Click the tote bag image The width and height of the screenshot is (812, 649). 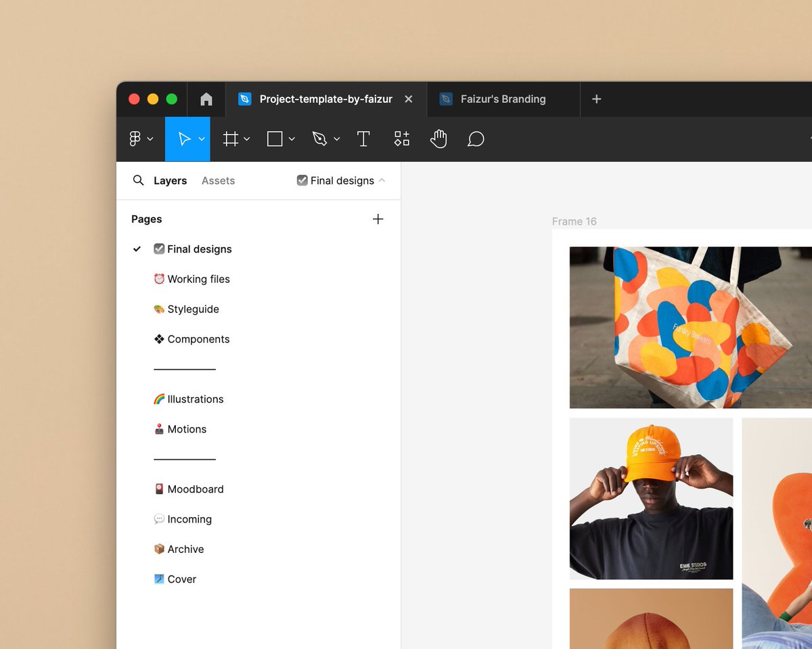tap(690, 328)
